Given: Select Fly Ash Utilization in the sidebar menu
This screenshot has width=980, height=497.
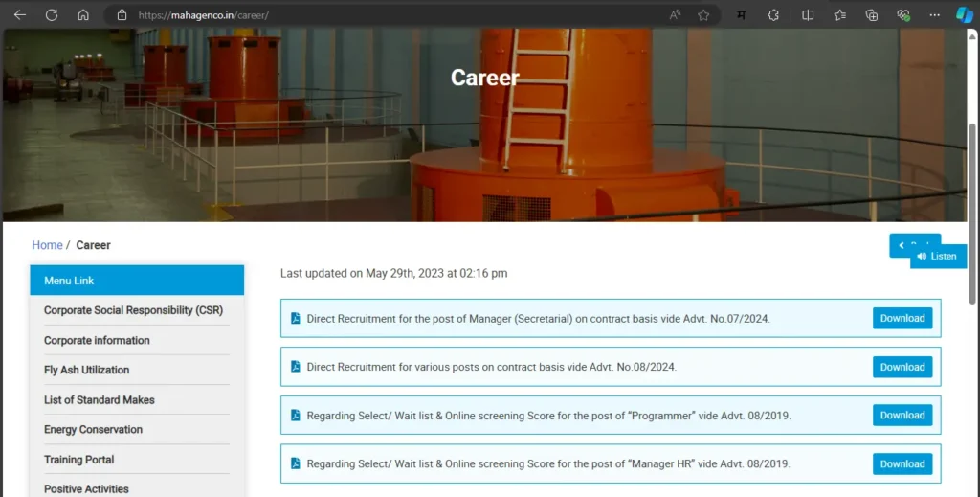Looking at the screenshot, I should [86, 370].
